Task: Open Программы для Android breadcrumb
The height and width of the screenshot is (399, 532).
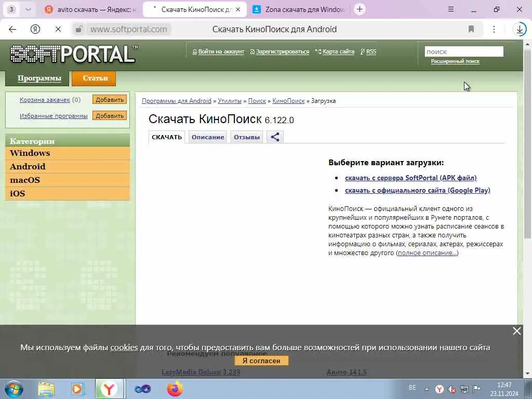Action: tap(177, 101)
